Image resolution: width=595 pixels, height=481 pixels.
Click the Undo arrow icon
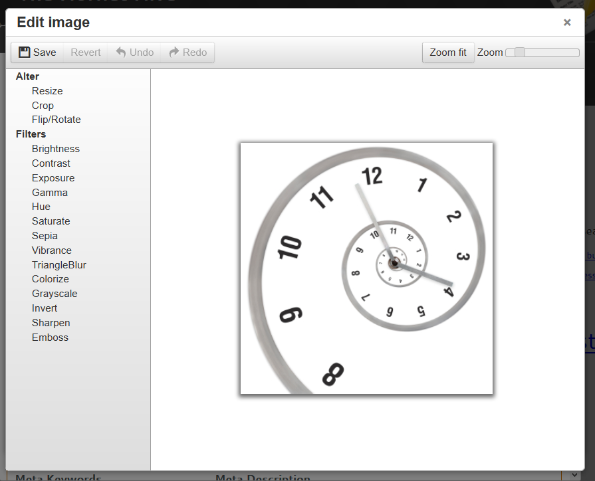[121, 52]
